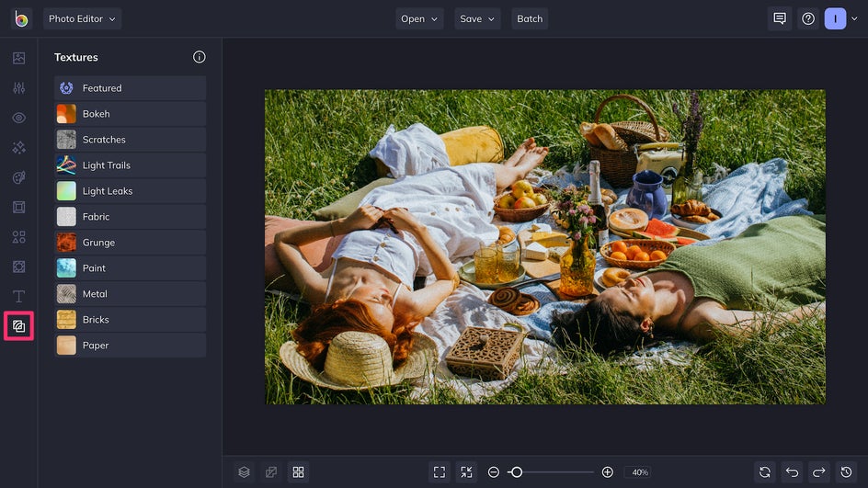Select the Fabric textures category
This screenshot has width=868, height=488.
click(x=130, y=217)
